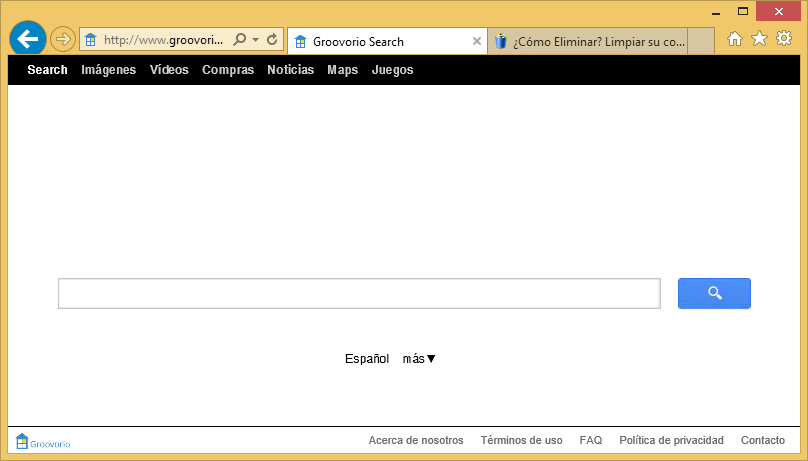Click the blue search magnifier button
The image size is (808, 461).
click(x=714, y=294)
